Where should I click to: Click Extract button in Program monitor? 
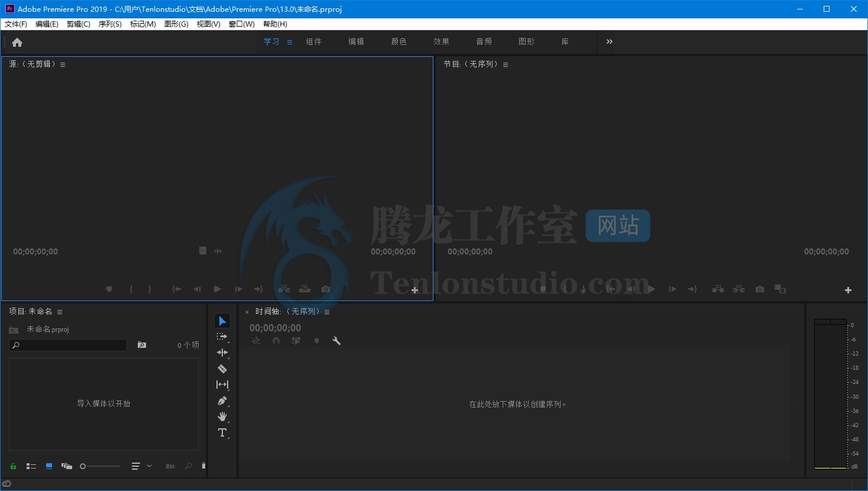(x=739, y=289)
